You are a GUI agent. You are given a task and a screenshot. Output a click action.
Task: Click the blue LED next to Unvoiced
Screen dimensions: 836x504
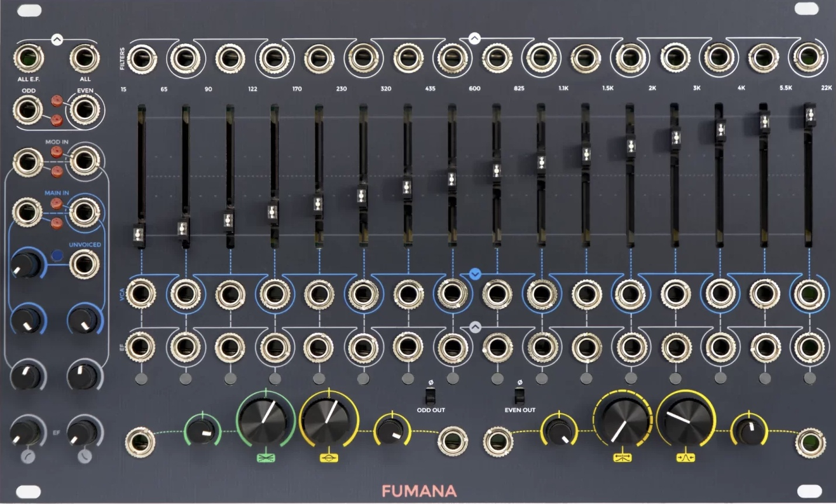[57, 256]
